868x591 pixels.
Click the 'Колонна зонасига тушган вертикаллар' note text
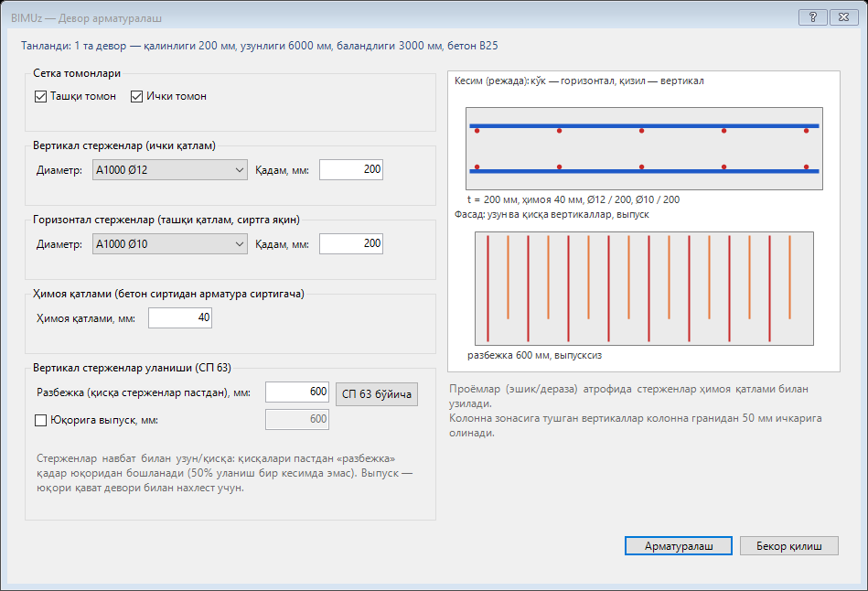(636, 425)
